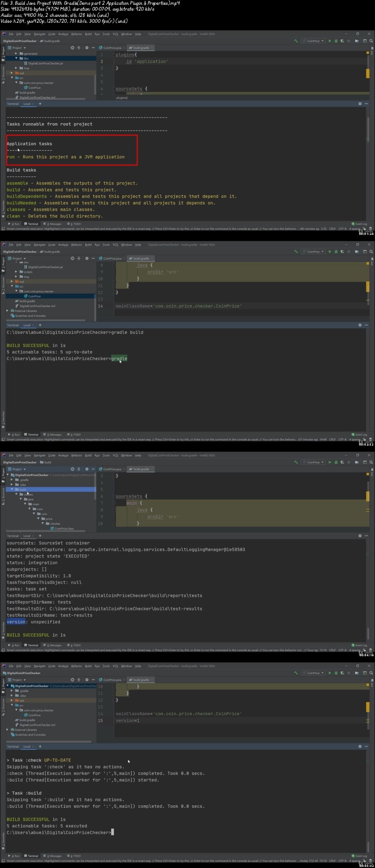The width and height of the screenshot is (375, 868).
Task: Close the Local terminal tab in the 00:05:42 frame
Action: (x=33, y=746)
